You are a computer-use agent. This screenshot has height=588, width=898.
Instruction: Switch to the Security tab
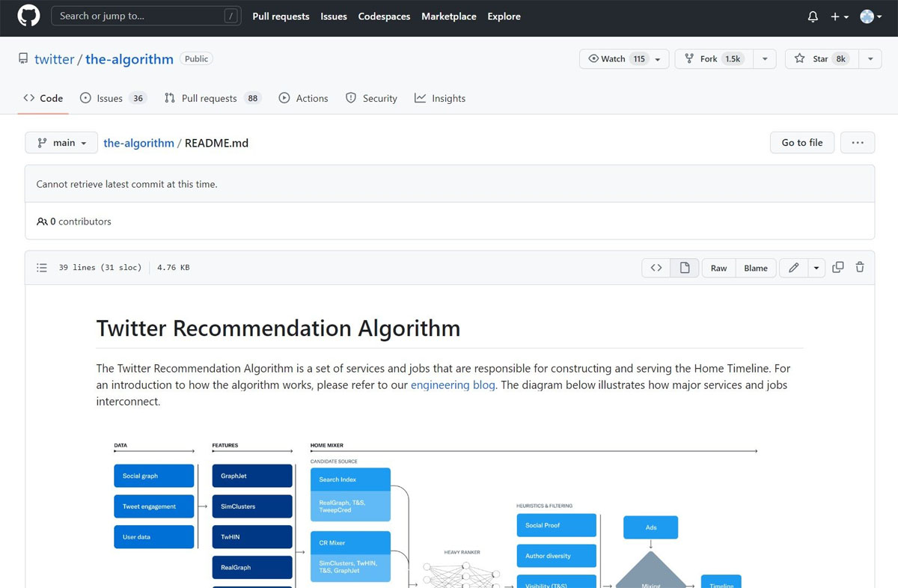tap(371, 98)
